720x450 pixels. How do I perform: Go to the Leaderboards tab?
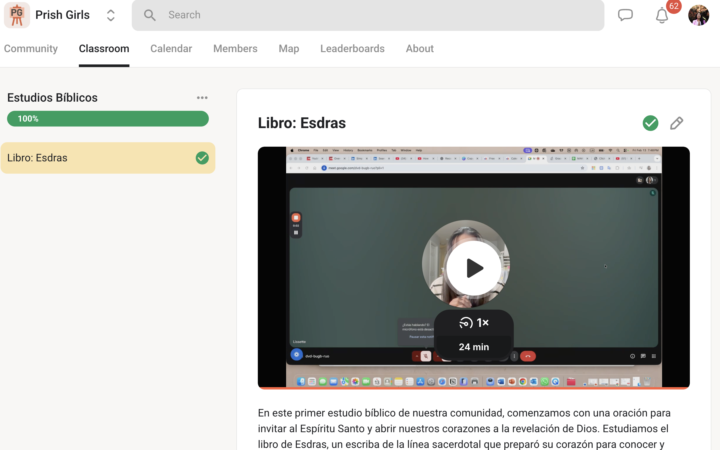[x=352, y=49]
